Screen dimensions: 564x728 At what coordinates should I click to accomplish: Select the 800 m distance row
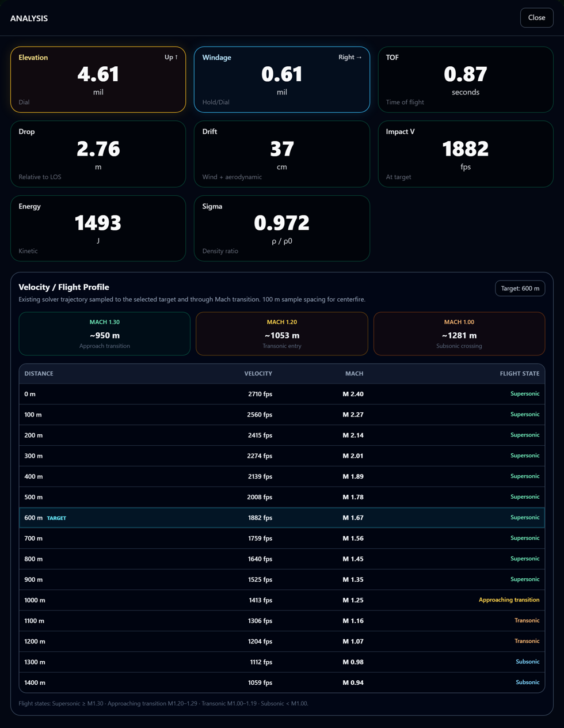(282, 559)
